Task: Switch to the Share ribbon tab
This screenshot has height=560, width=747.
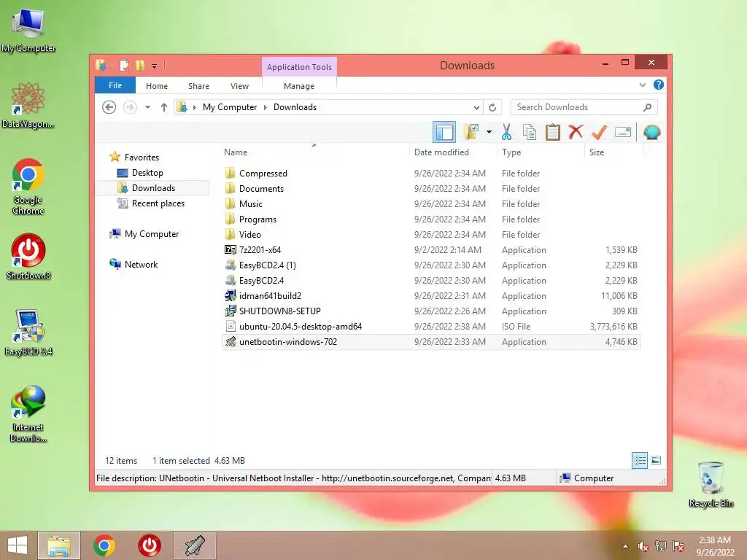Action: click(x=198, y=86)
